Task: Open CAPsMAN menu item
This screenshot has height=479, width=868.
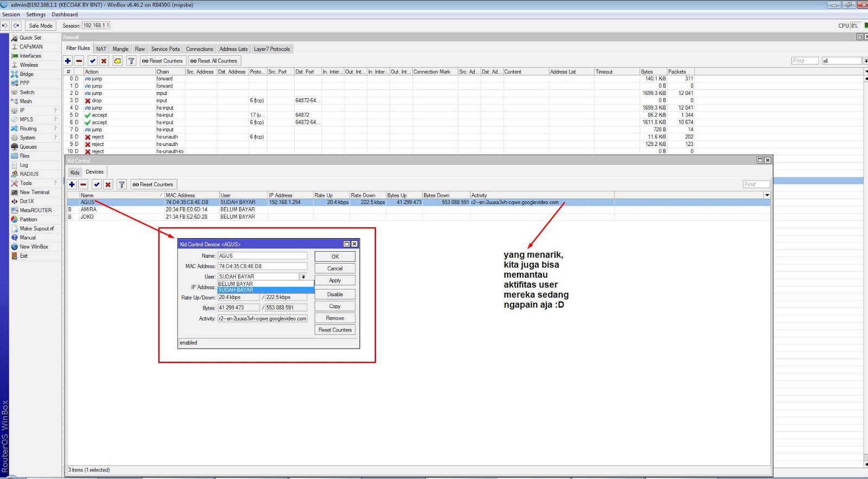Action: coord(31,47)
